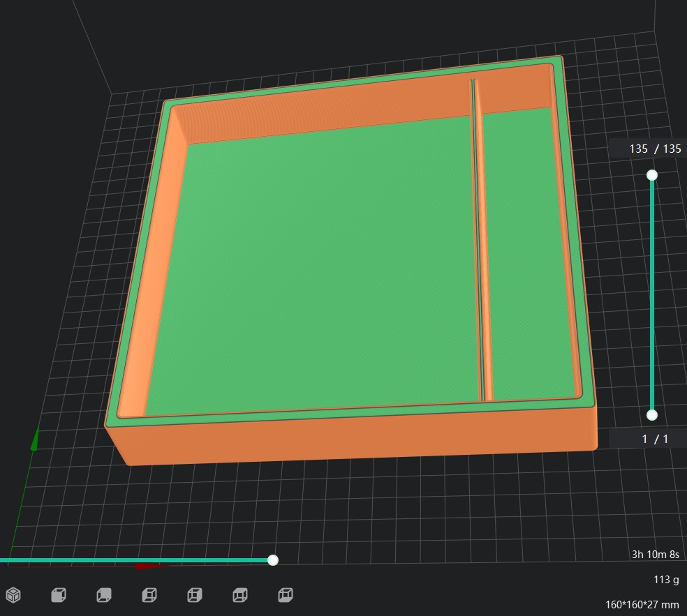Image resolution: width=687 pixels, height=616 pixels.
Task: Click the horizontal move slider handle
Action: [273, 559]
